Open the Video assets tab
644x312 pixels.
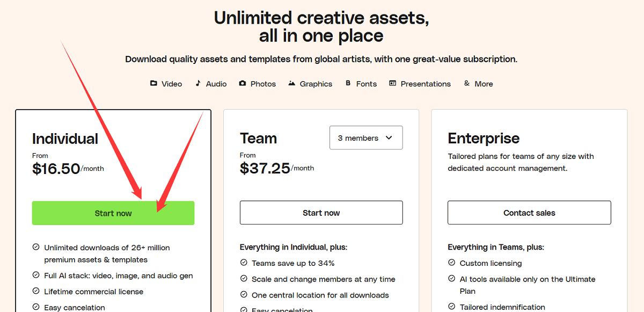click(172, 84)
